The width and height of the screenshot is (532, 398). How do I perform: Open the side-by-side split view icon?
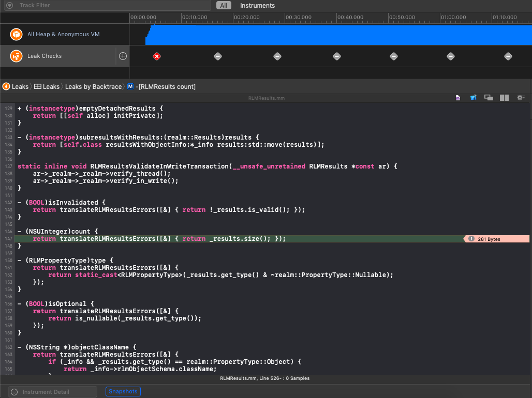tap(504, 98)
